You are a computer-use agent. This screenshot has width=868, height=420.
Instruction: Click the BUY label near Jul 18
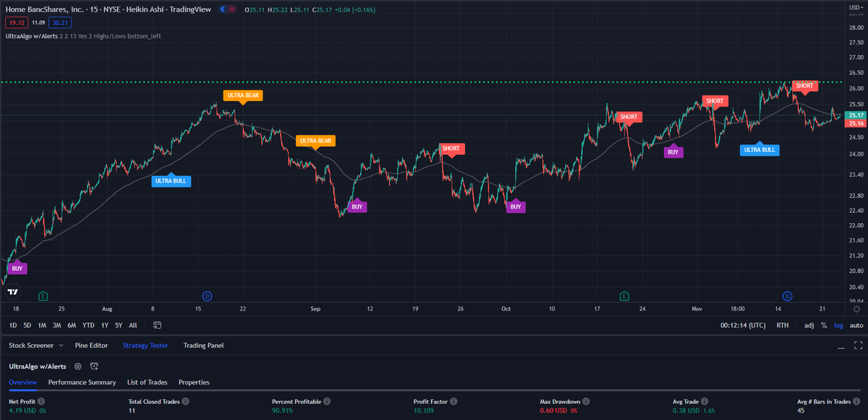pyautogui.click(x=18, y=268)
